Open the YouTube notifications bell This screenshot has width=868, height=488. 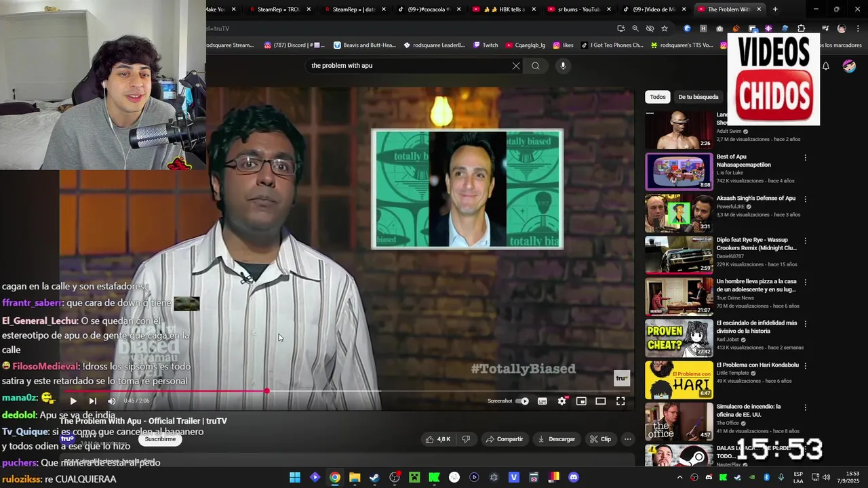[826, 66]
